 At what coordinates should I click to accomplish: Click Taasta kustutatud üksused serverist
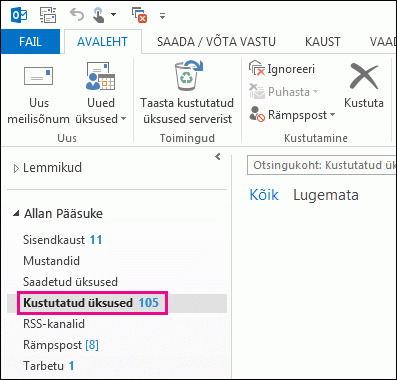[x=187, y=93]
